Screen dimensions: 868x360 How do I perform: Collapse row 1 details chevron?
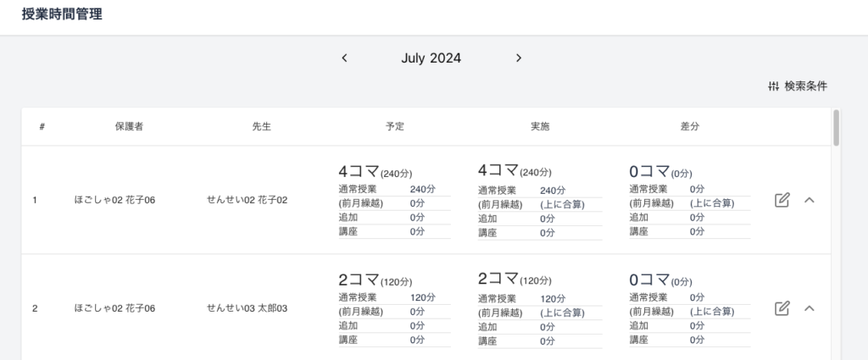pyautogui.click(x=809, y=200)
